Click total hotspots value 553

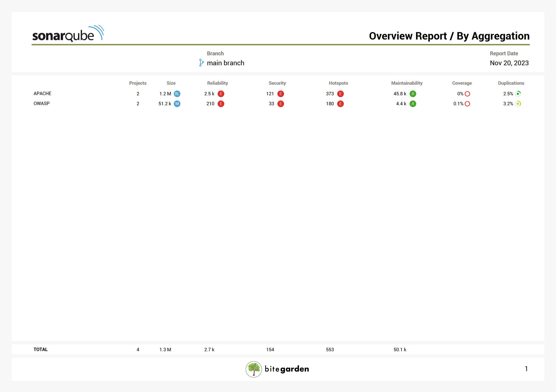(x=330, y=350)
